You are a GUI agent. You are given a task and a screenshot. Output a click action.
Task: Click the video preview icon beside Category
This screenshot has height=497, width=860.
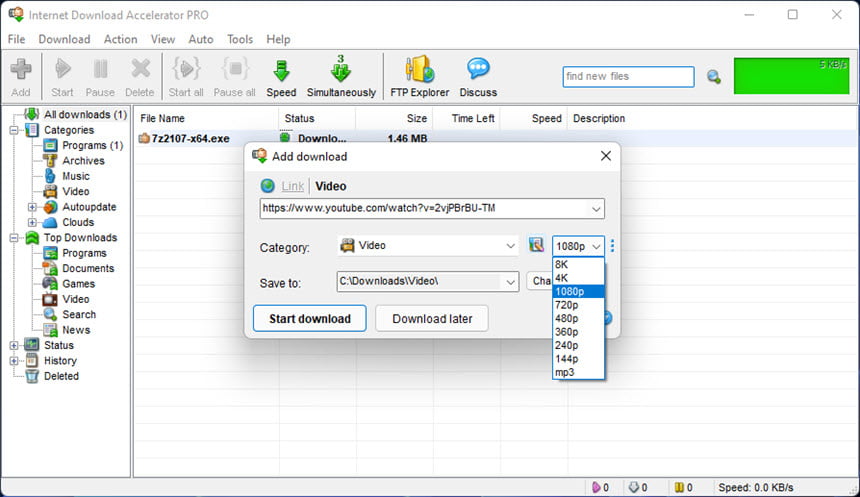coord(536,245)
